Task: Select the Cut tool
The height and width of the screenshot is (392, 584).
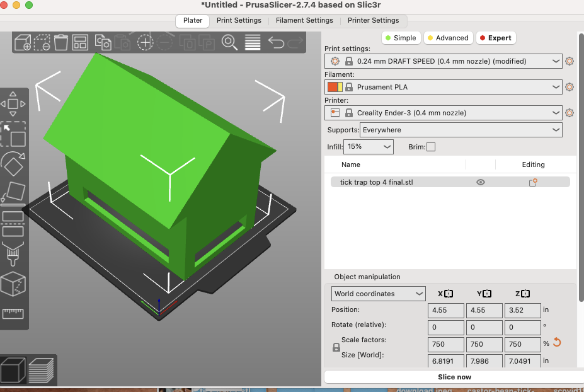Action: (13, 224)
